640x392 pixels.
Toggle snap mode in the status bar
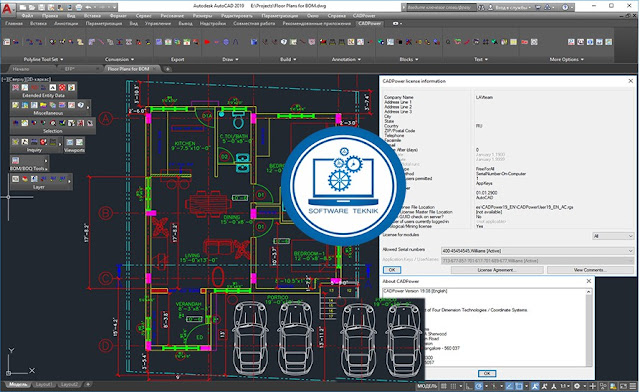pos(453,386)
